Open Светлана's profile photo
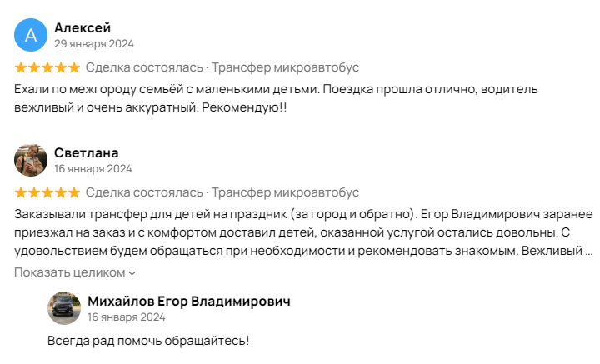 tap(31, 160)
